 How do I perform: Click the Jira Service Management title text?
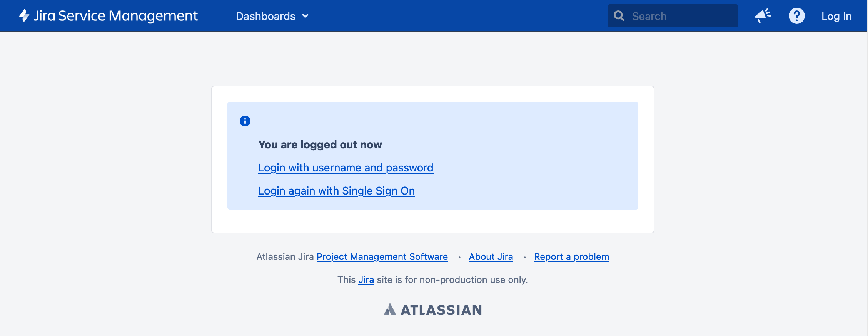(115, 16)
